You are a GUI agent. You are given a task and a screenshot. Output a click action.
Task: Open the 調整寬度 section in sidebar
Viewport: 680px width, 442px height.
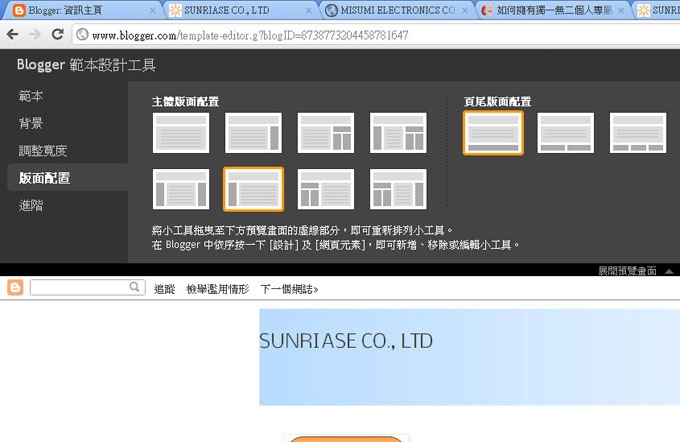(x=42, y=151)
